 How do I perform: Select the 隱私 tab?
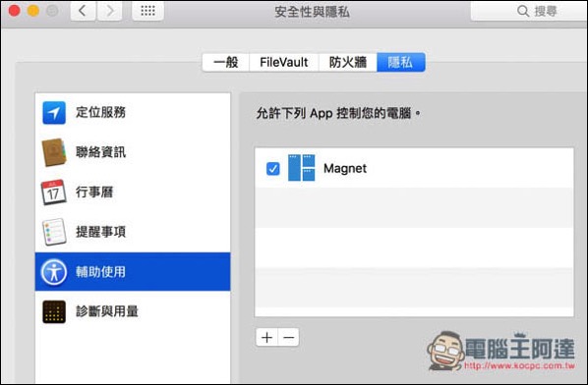400,62
